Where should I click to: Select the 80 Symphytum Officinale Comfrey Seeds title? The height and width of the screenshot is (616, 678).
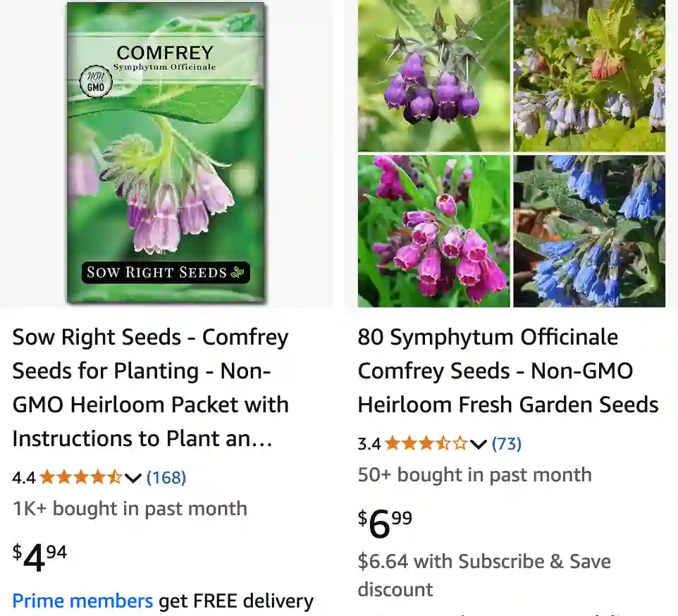(x=507, y=371)
